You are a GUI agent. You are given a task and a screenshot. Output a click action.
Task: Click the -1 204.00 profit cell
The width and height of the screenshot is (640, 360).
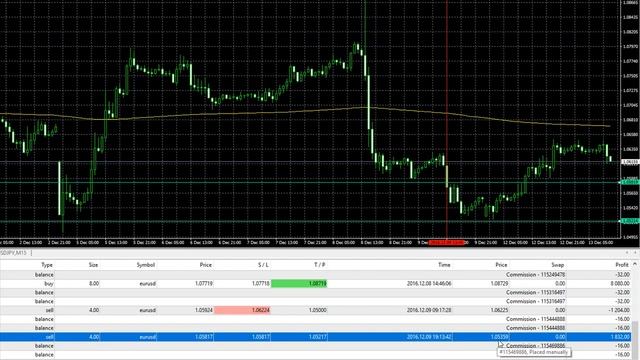[619, 310]
